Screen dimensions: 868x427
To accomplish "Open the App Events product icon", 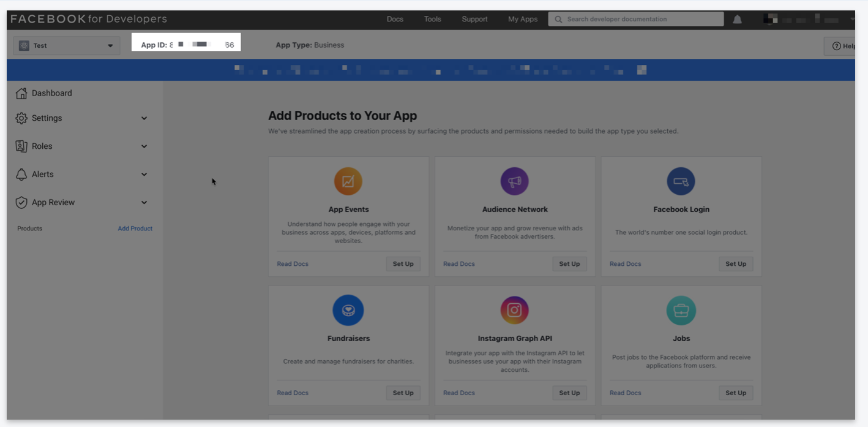I will coord(348,181).
